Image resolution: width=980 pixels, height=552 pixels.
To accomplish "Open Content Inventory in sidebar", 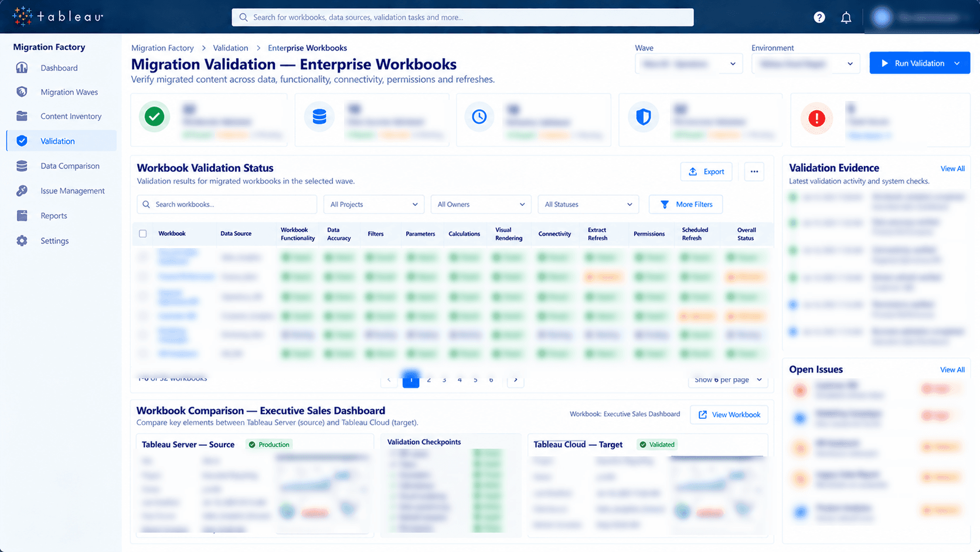I will click(x=71, y=116).
